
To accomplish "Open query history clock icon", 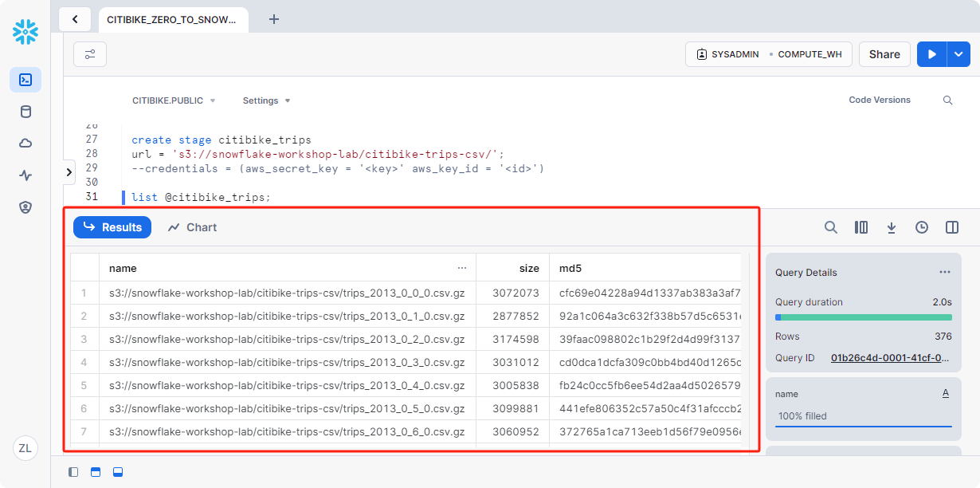I will coord(922,227).
